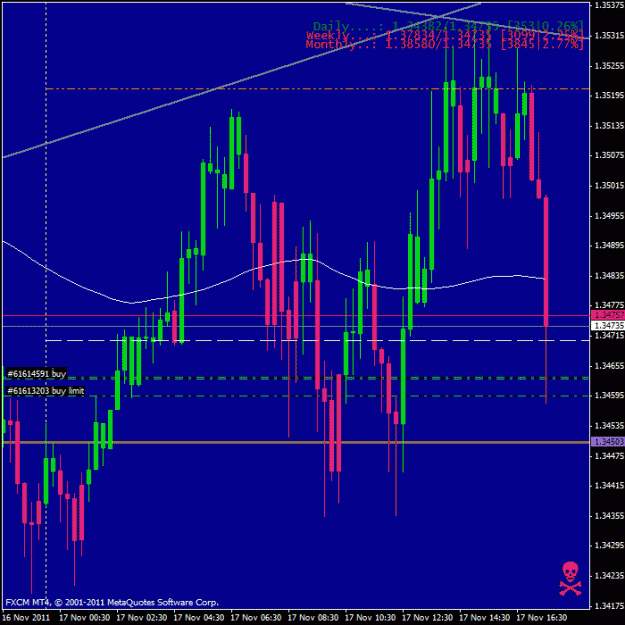The width and height of the screenshot is (625, 625).
Task: Click the pink 1.34757 price tag
Action: pyautogui.click(x=608, y=315)
